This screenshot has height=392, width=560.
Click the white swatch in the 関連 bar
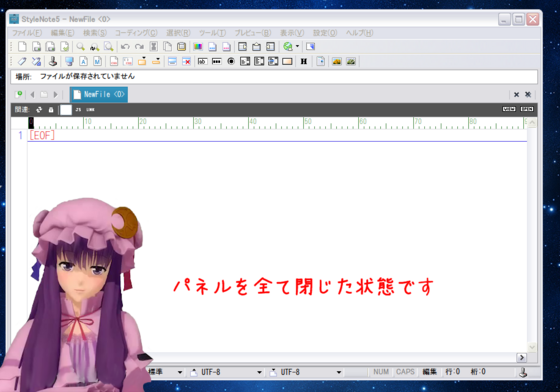(x=66, y=110)
